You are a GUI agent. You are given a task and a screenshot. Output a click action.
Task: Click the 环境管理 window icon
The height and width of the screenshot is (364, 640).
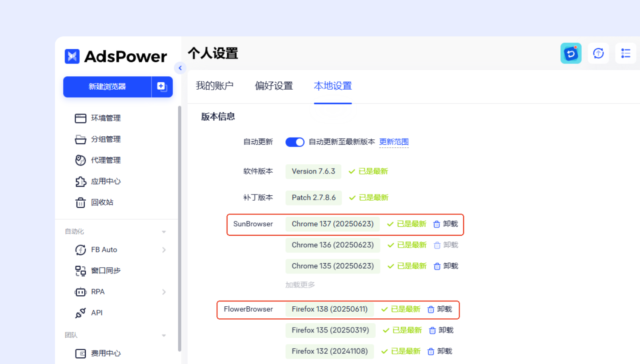80,119
